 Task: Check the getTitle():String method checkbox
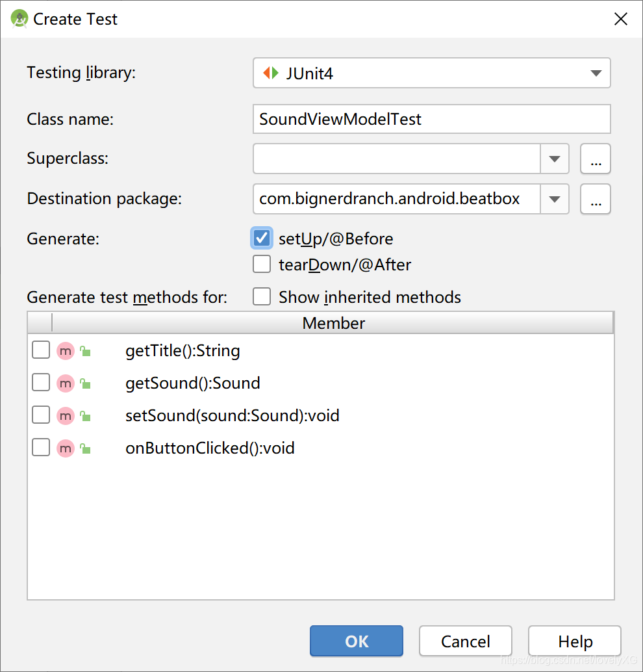coord(41,350)
